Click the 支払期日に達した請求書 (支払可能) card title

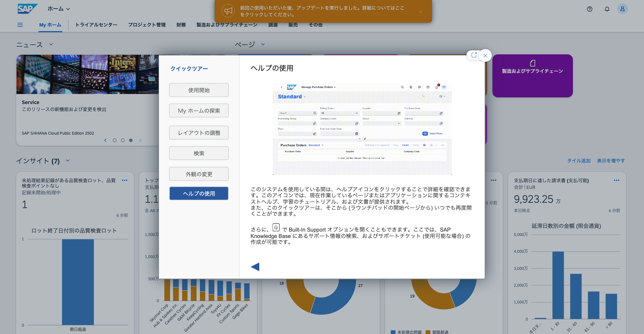pos(551,181)
